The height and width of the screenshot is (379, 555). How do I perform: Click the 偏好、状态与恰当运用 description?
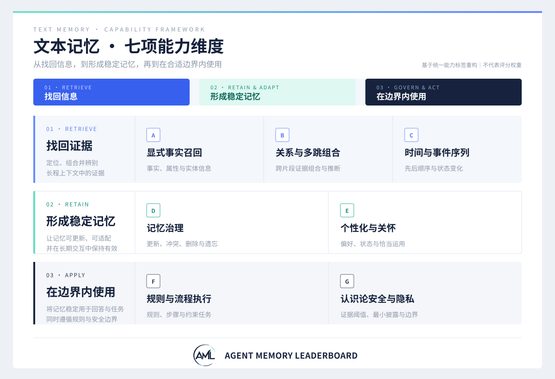373,244
